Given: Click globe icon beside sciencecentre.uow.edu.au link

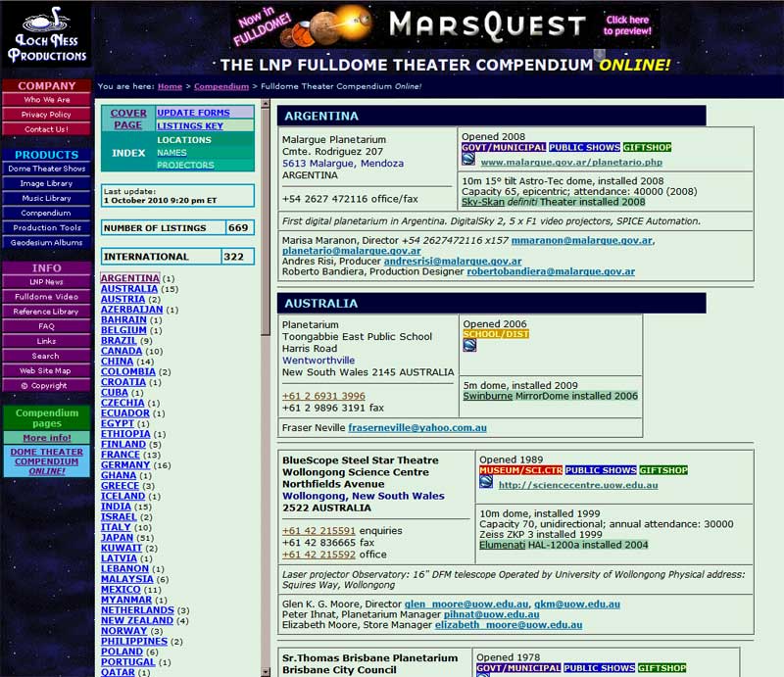Looking at the screenshot, I should click(x=486, y=481).
